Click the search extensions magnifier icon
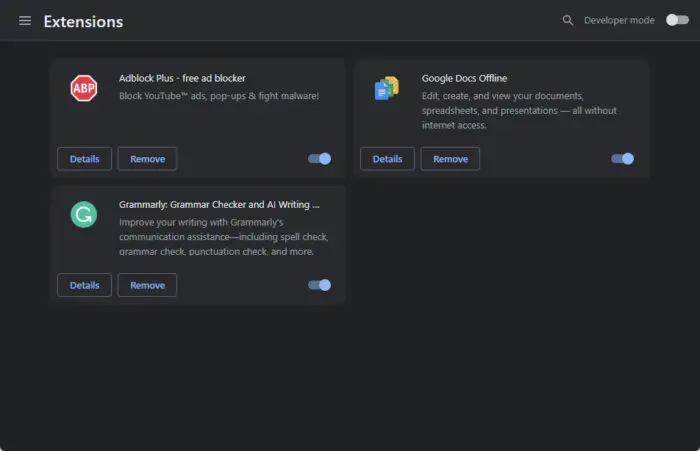The height and width of the screenshot is (451, 700). tap(568, 20)
